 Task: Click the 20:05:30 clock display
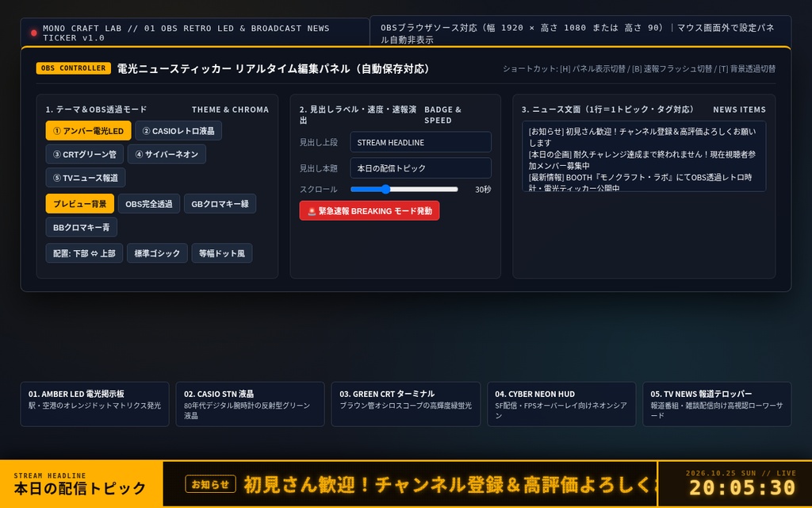[x=741, y=488]
